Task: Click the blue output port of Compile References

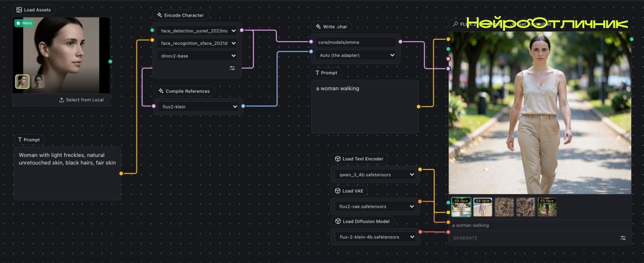Action: pos(243,106)
